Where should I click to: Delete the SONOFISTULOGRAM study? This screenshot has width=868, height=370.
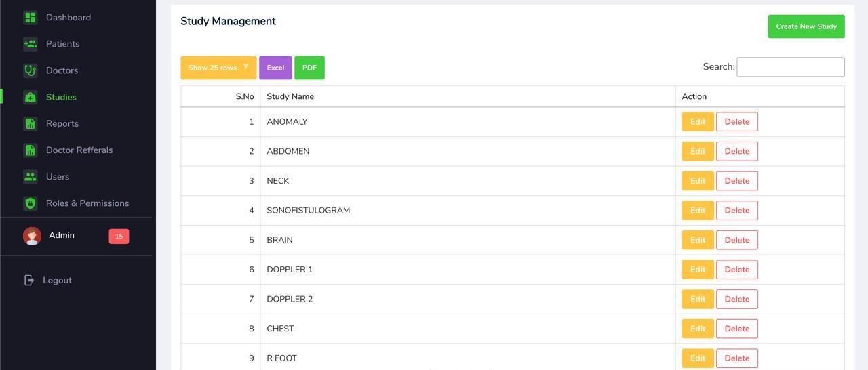[x=736, y=211]
